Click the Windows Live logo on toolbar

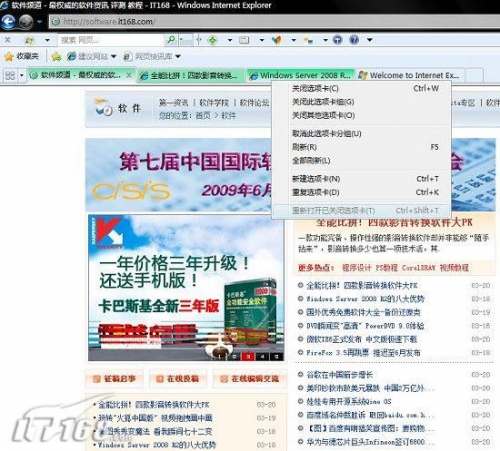point(29,40)
